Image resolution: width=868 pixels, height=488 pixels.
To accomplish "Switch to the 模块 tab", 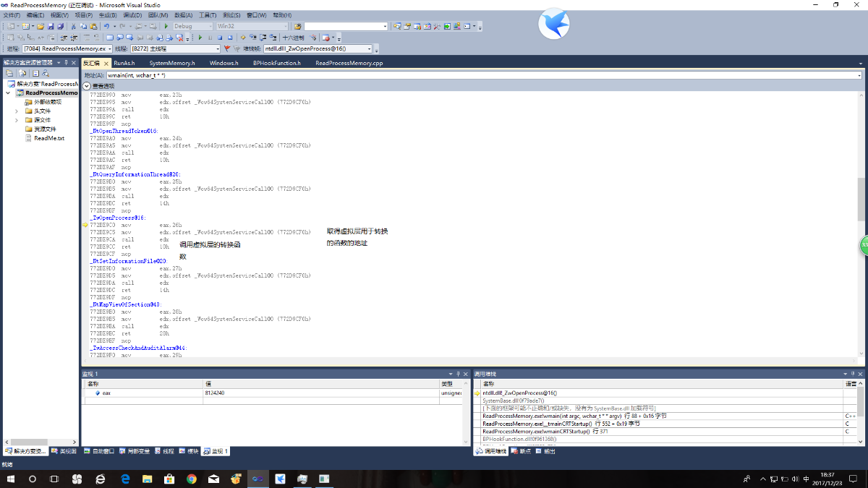I will click(x=189, y=451).
